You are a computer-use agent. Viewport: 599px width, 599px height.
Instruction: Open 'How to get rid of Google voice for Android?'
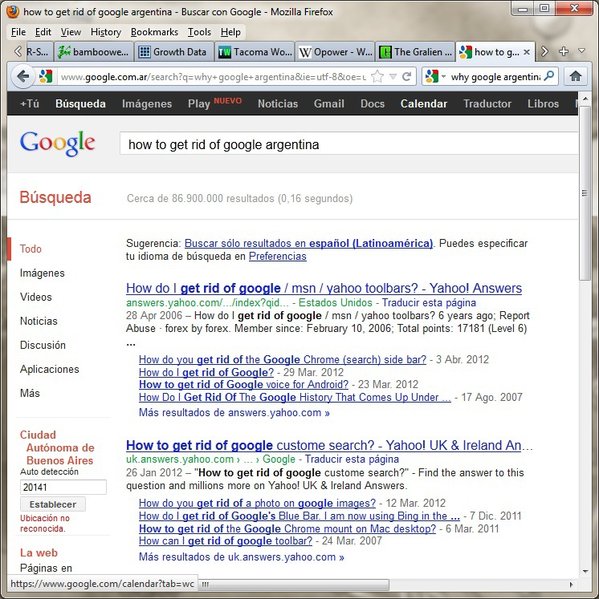244,384
